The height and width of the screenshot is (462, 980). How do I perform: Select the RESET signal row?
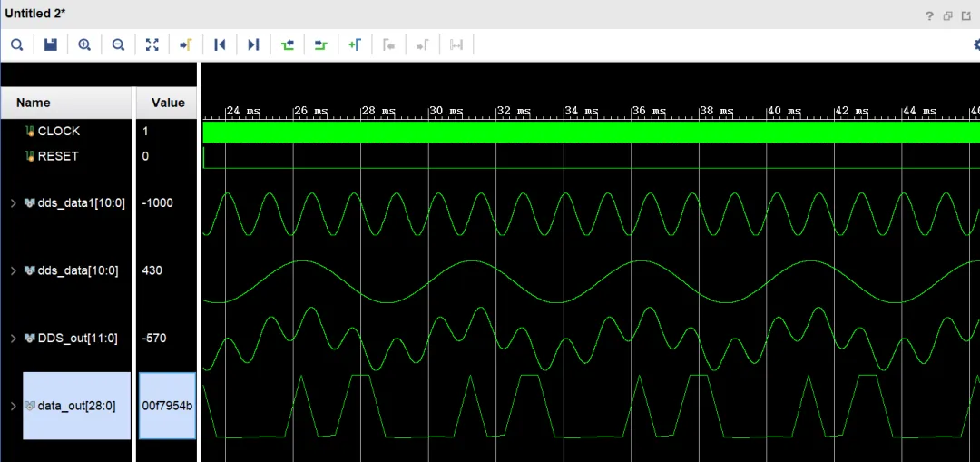(58, 156)
